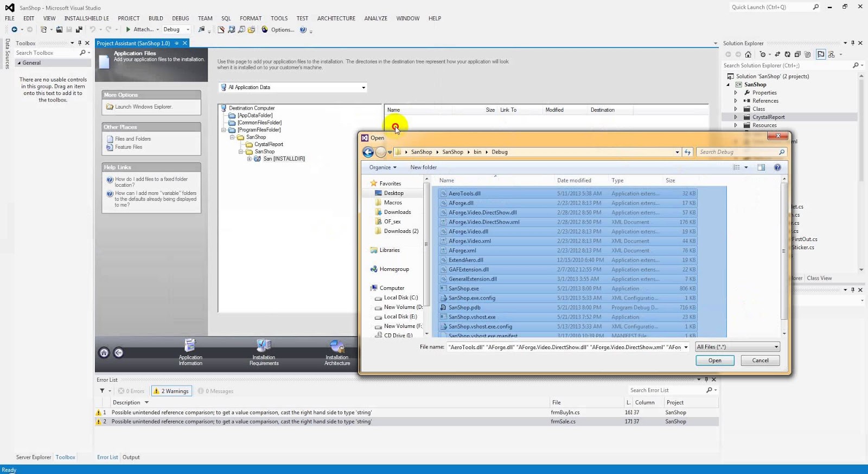Select the [ProgramFilesFolder] tree node
The image size is (868, 474).
click(259, 130)
